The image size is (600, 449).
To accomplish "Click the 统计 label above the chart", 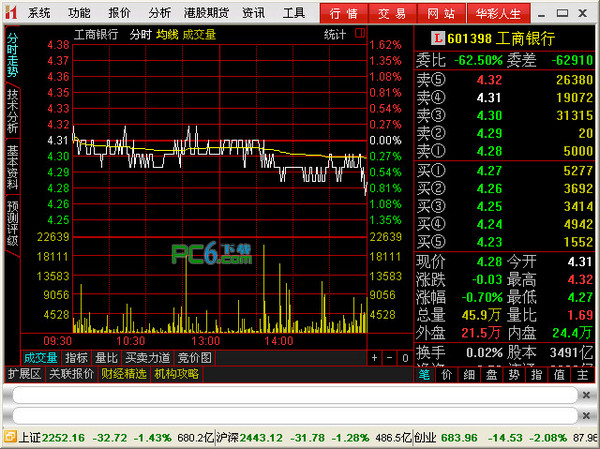I will coord(335,34).
